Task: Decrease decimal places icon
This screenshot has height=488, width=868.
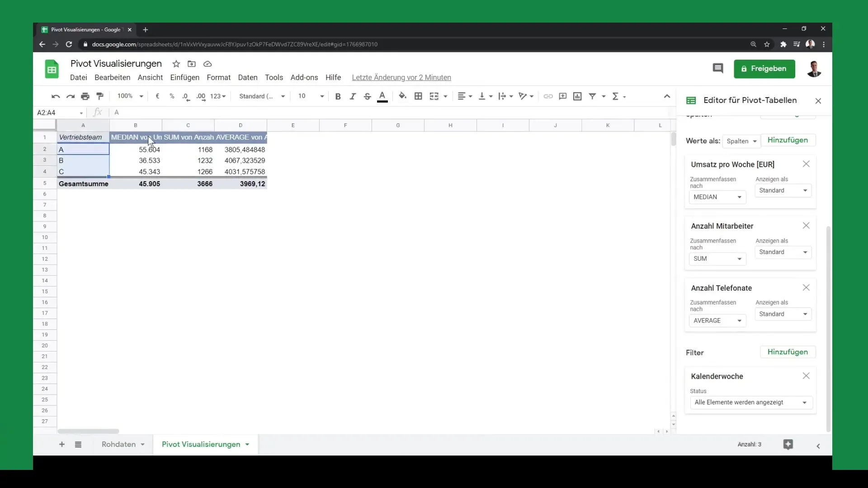Action: click(x=186, y=97)
